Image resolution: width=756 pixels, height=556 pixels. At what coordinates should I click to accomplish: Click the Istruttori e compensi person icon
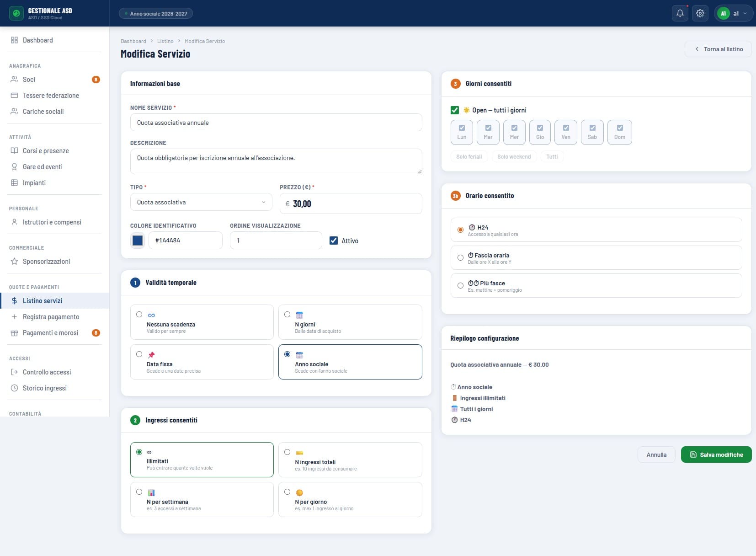click(x=14, y=222)
